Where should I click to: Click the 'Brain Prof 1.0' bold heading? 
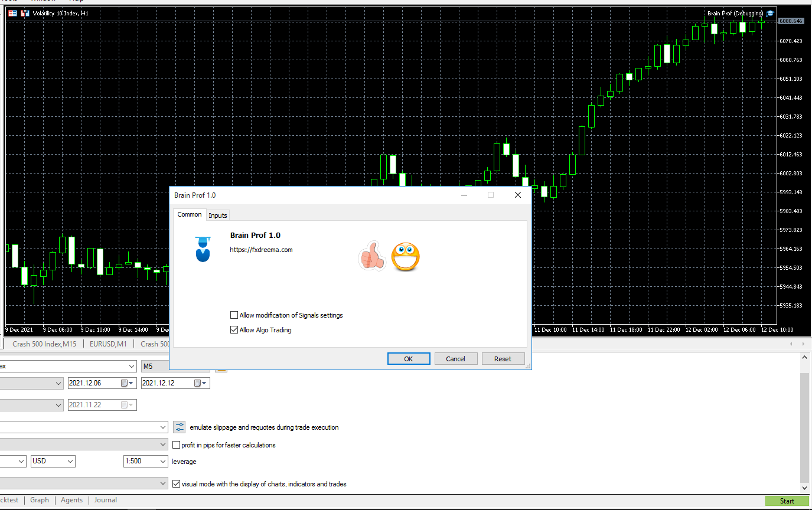click(255, 236)
